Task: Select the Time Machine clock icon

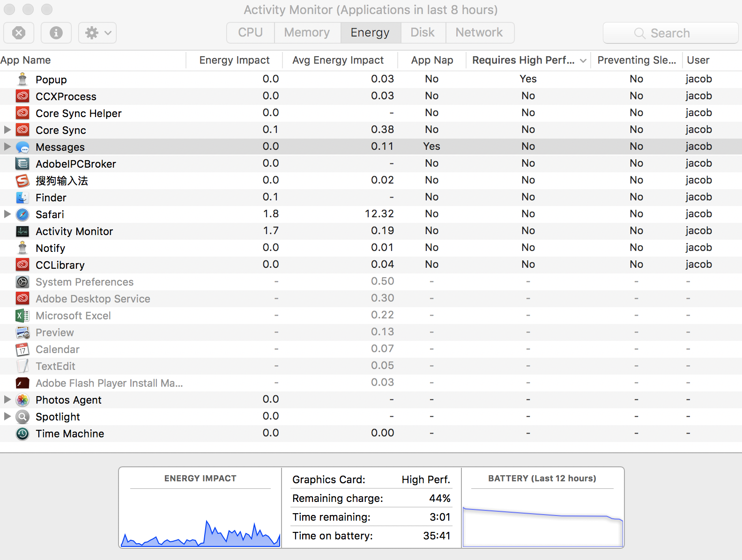Action: tap(22, 434)
